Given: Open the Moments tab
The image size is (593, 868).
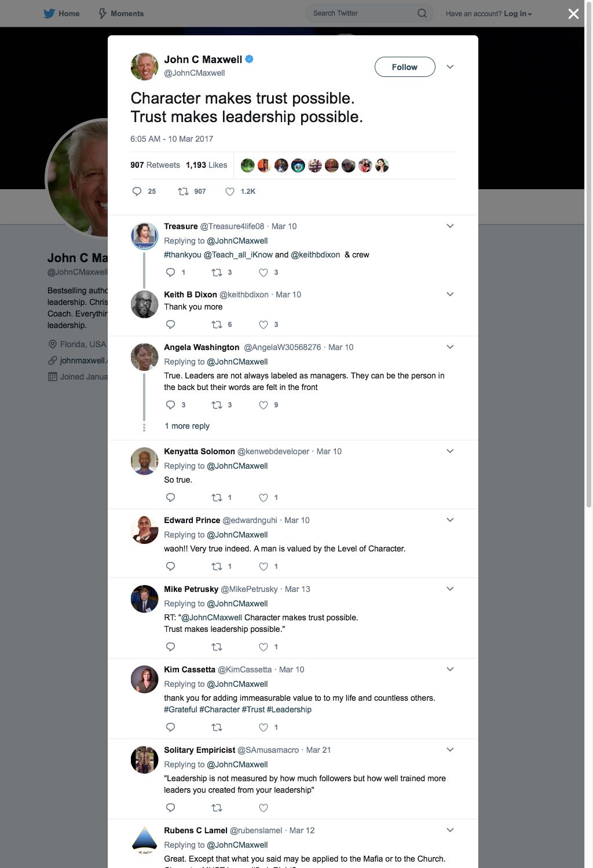Looking at the screenshot, I should pyautogui.click(x=120, y=13).
